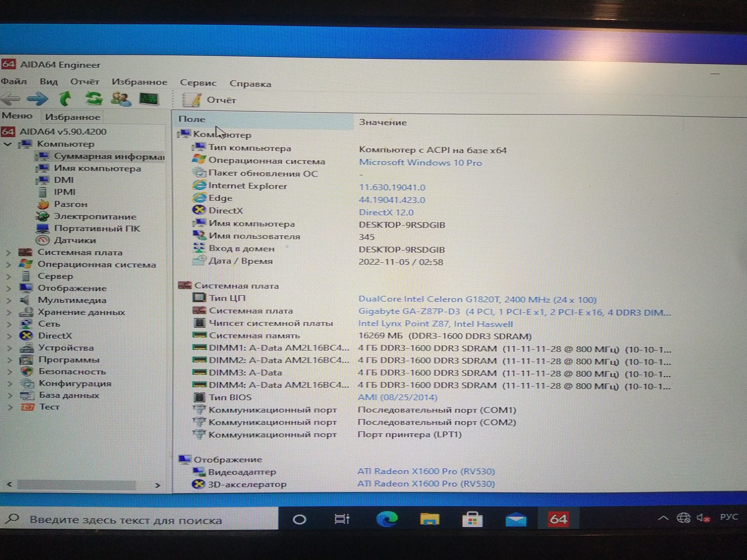The width and height of the screenshot is (747, 560).
Task: Click the Программы tree icon
Action: (x=26, y=360)
